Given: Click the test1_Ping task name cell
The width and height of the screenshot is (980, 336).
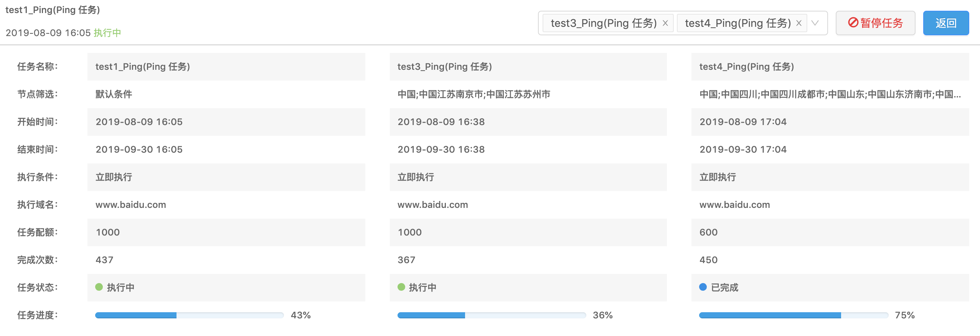Looking at the screenshot, I should point(226,67).
